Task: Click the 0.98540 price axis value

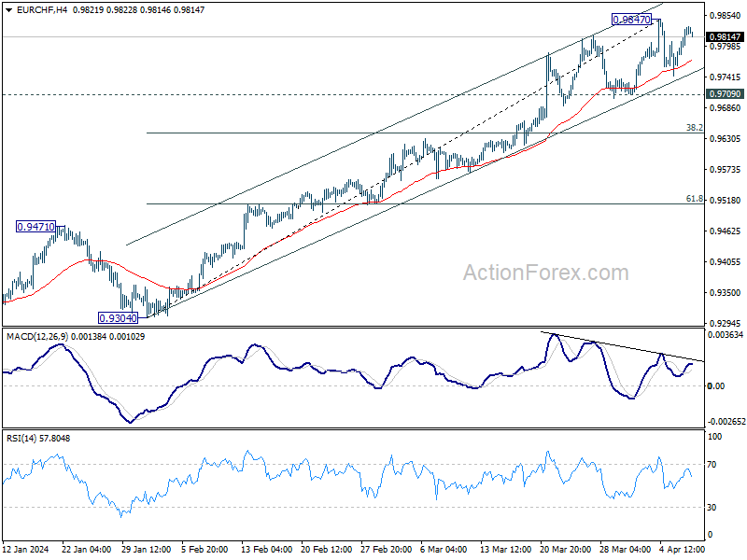Action: click(726, 16)
